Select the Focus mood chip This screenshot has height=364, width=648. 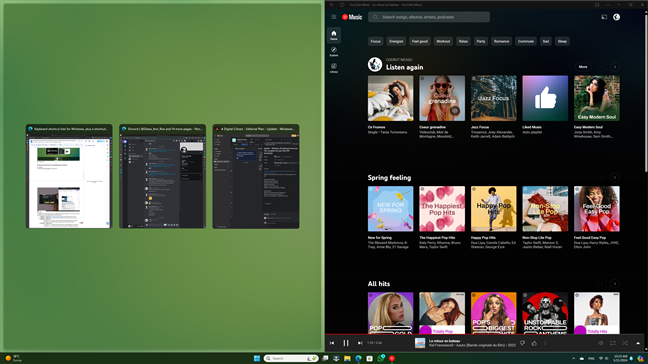tap(376, 41)
